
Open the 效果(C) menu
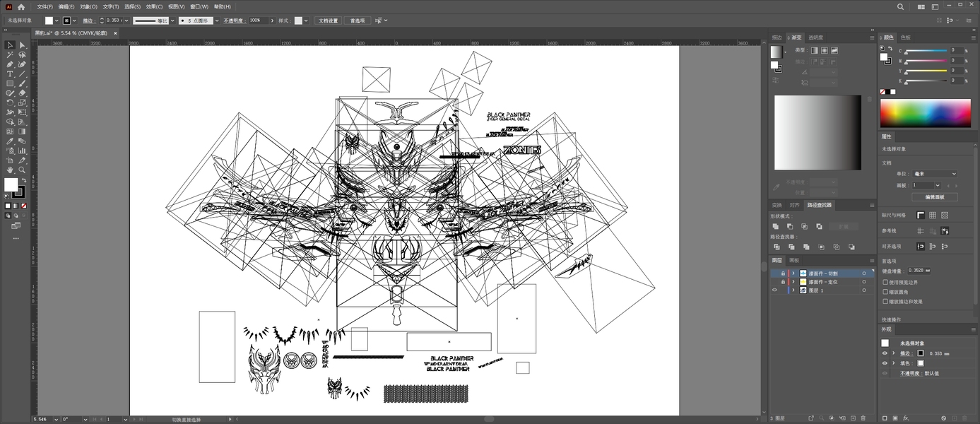(x=155, y=6)
